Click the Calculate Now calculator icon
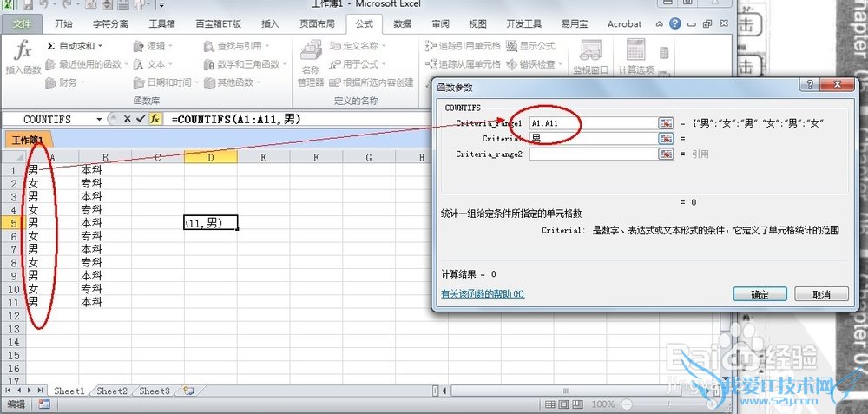868x414 pixels. coord(664,53)
